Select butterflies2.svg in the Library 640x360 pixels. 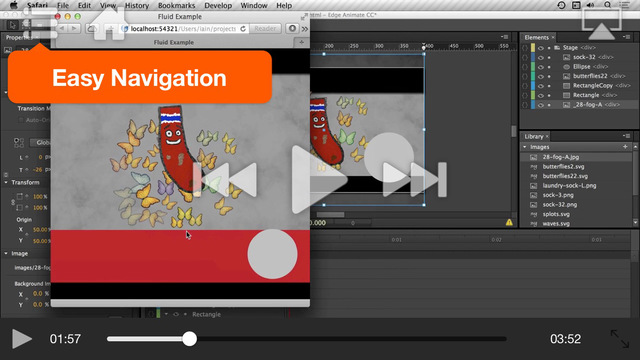(563, 167)
